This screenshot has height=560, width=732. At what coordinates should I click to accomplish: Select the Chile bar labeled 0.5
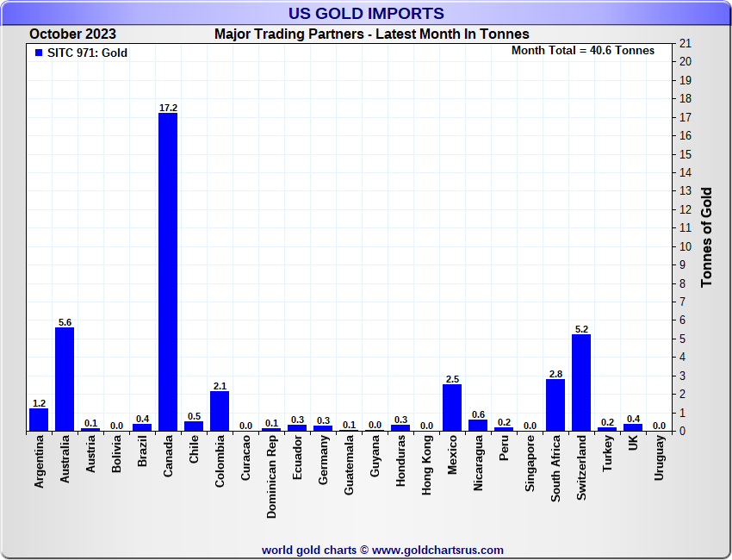(x=194, y=426)
